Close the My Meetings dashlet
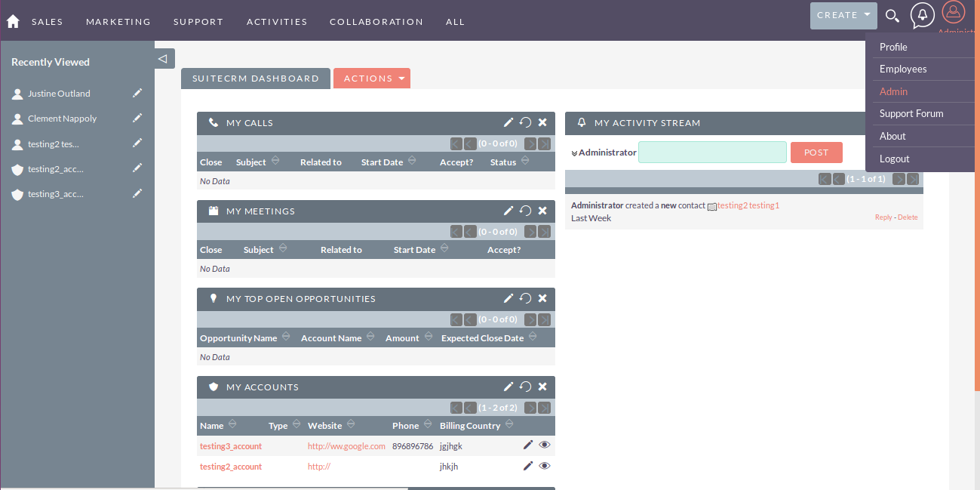 click(542, 211)
